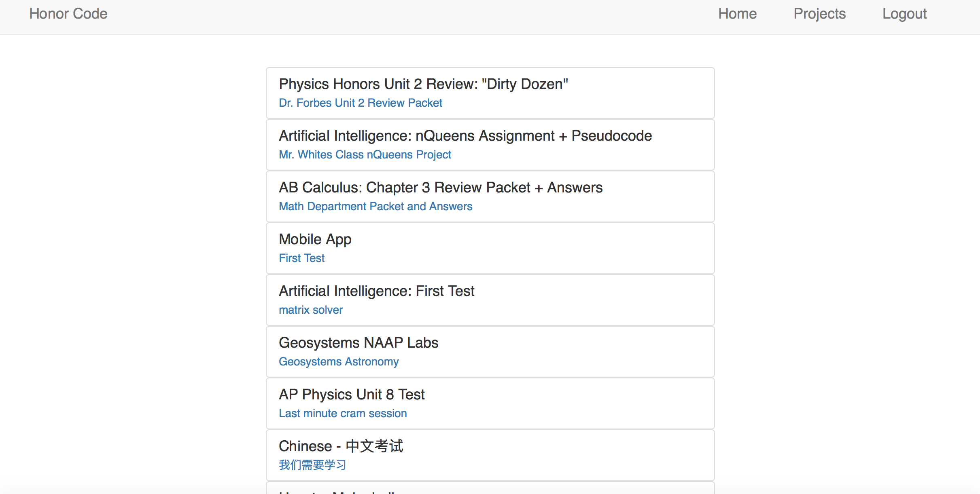Go to the Home page

(737, 14)
